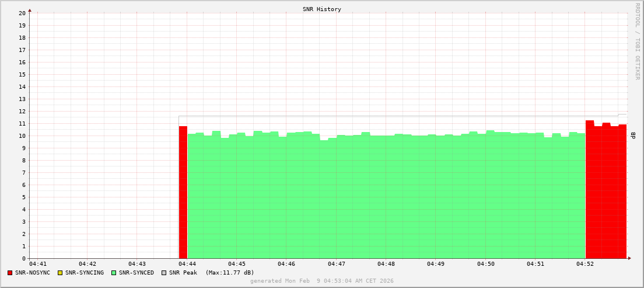Image resolution: width=644 pixels, height=288 pixels.
Task: Click the gray SNR Peak legend swatch
Action: pyautogui.click(x=164, y=273)
